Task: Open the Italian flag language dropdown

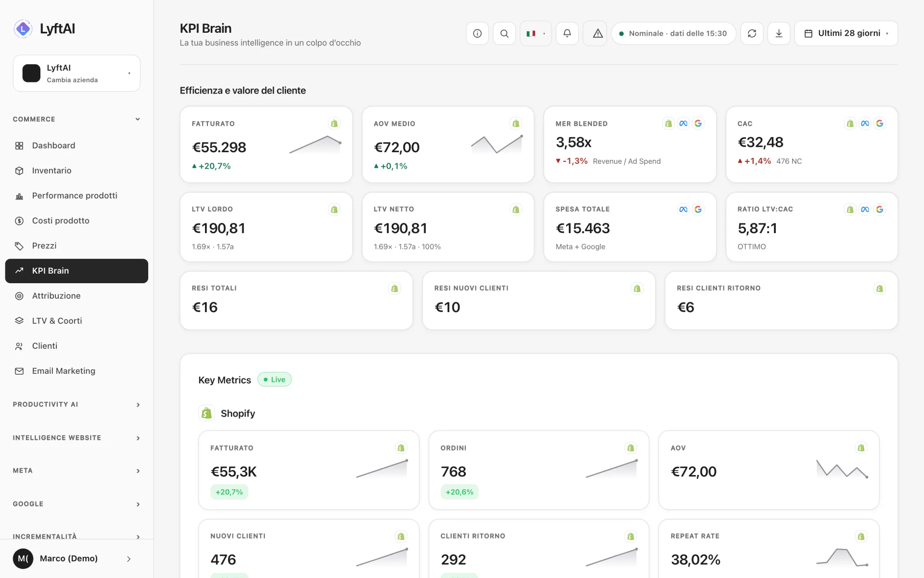Action: [535, 33]
